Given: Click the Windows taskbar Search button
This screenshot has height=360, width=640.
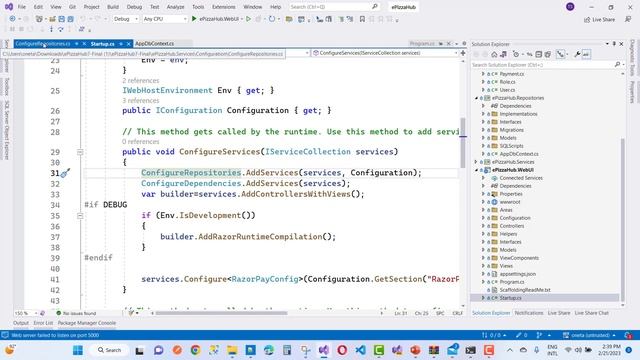Looking at the screenshot, I should coord(109,350).
